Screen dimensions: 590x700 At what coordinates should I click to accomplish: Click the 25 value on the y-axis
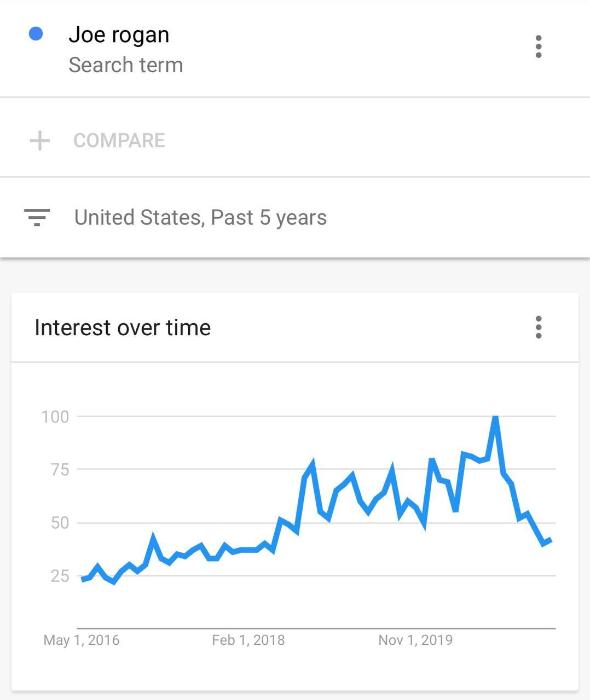(x=60, y=576)
